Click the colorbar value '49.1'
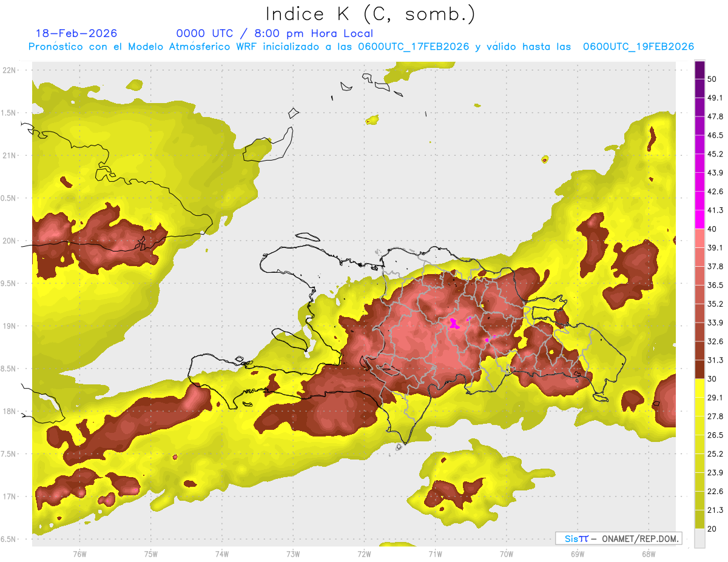The image size is (728, 562). pyautogui.click(x=715, y=98)
